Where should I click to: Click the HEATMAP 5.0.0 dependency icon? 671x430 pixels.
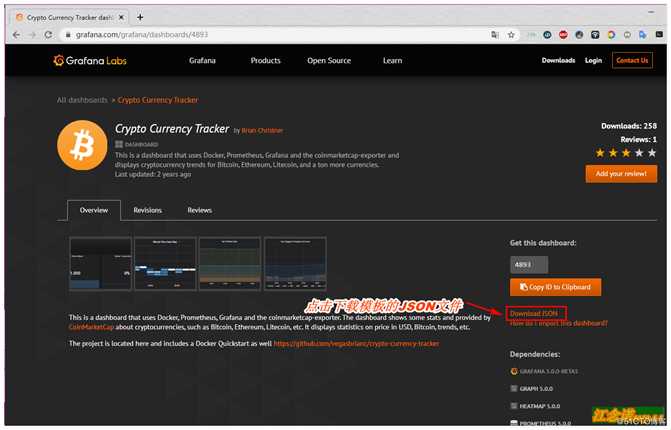click(514, 406)
